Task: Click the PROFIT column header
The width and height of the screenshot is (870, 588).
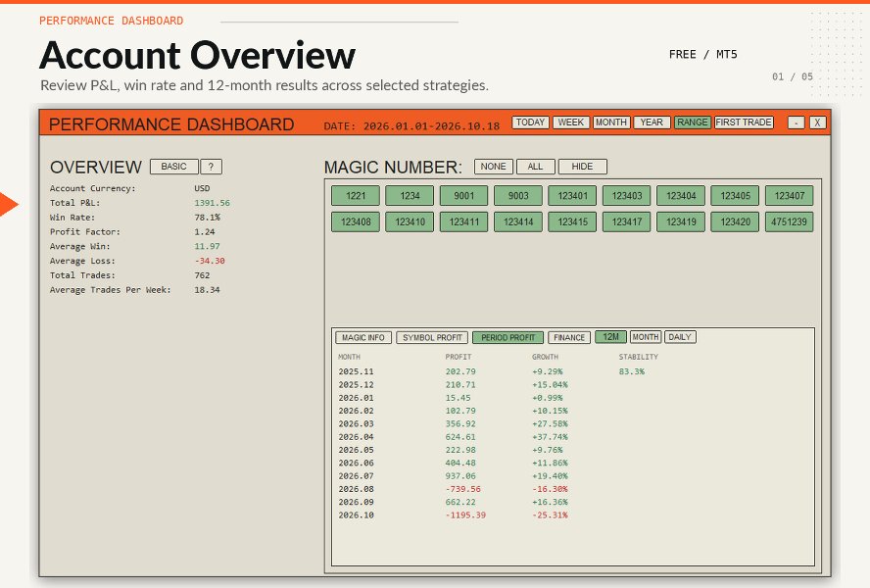Action: coord(458,357)
